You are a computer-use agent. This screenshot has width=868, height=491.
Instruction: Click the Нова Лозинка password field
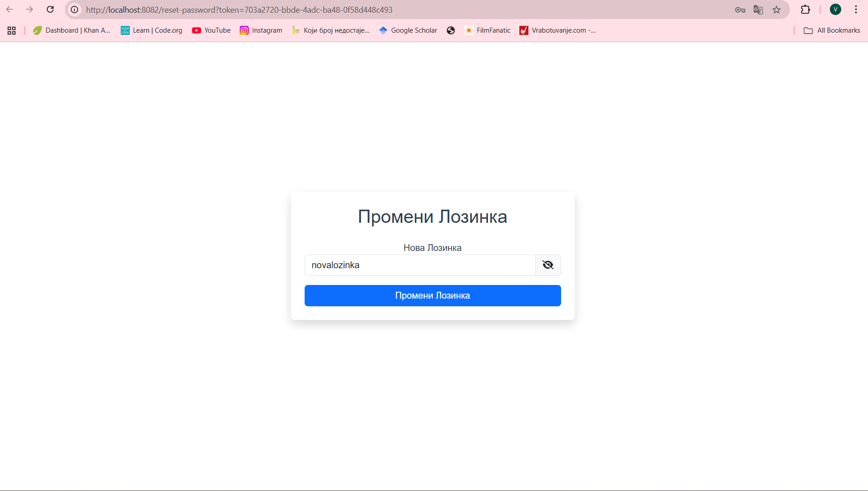(419, 265)
